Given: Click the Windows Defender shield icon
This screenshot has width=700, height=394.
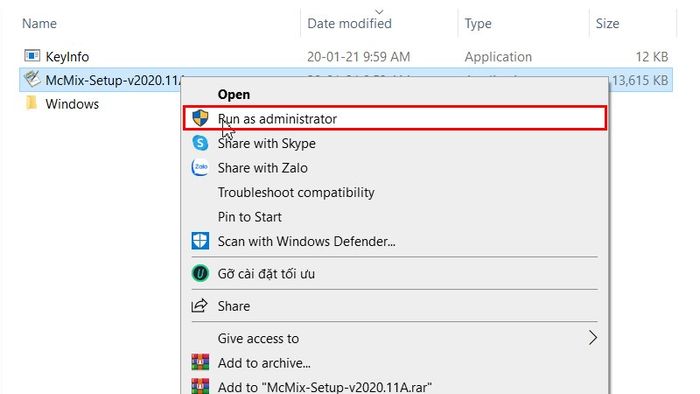Looking at the screenshot, I should (200, 241).
